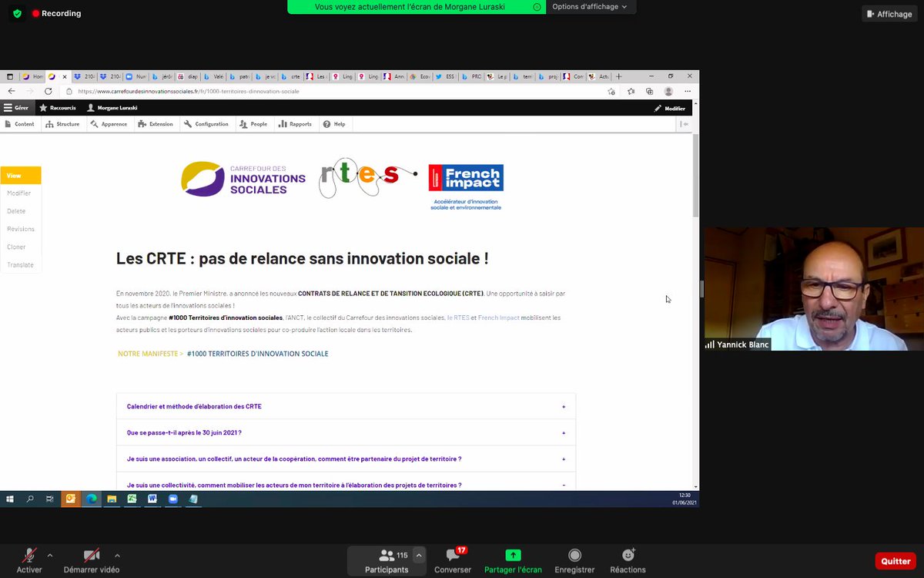Screen dimensions: 924x578
Task: Open the Réactions menu
Action: [628, 560]
